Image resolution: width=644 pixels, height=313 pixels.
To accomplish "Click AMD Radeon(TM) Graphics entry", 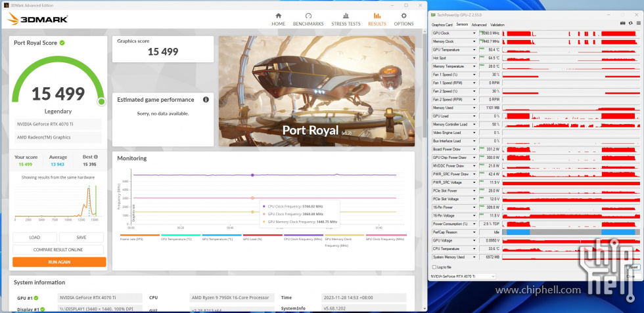I will pos(58,137).
